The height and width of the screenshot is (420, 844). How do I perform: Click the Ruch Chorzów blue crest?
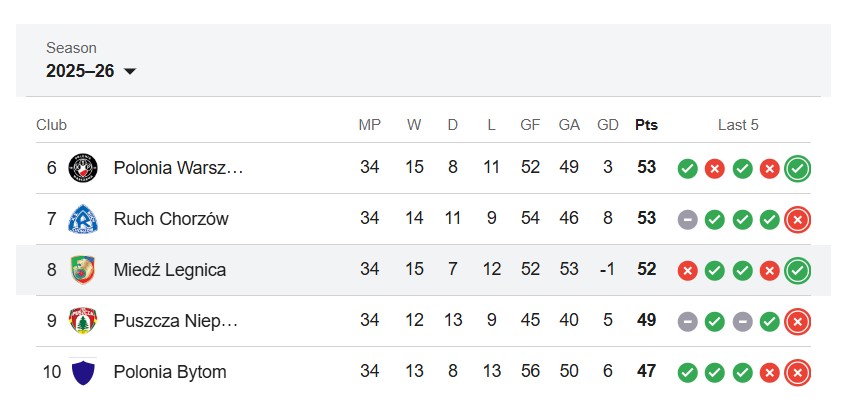(83, 219)
